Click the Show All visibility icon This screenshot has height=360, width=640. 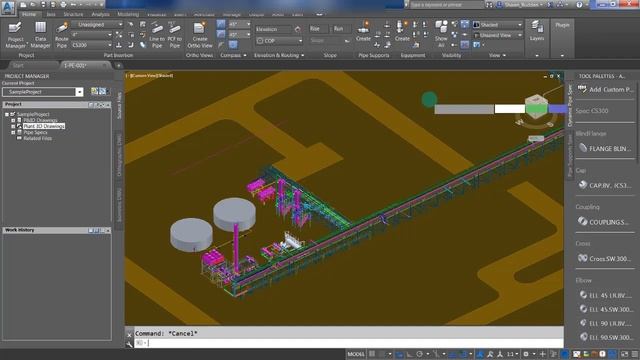(441, 34)
